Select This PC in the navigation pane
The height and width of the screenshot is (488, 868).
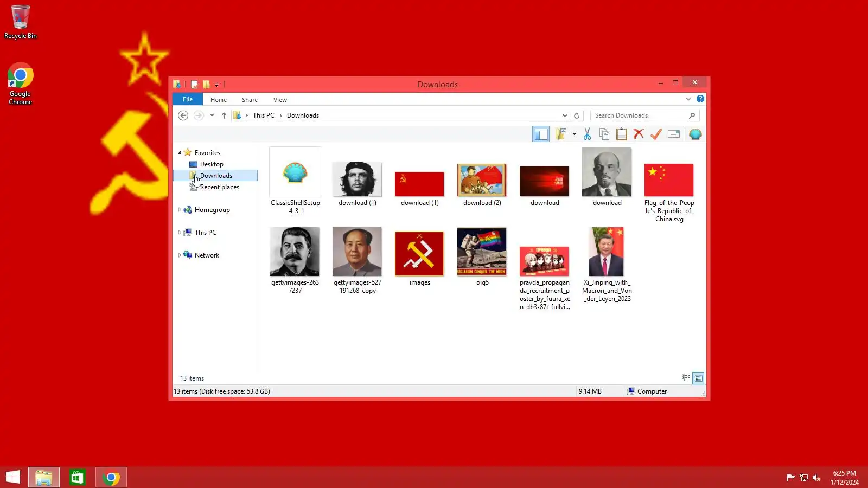coord(205,233)
